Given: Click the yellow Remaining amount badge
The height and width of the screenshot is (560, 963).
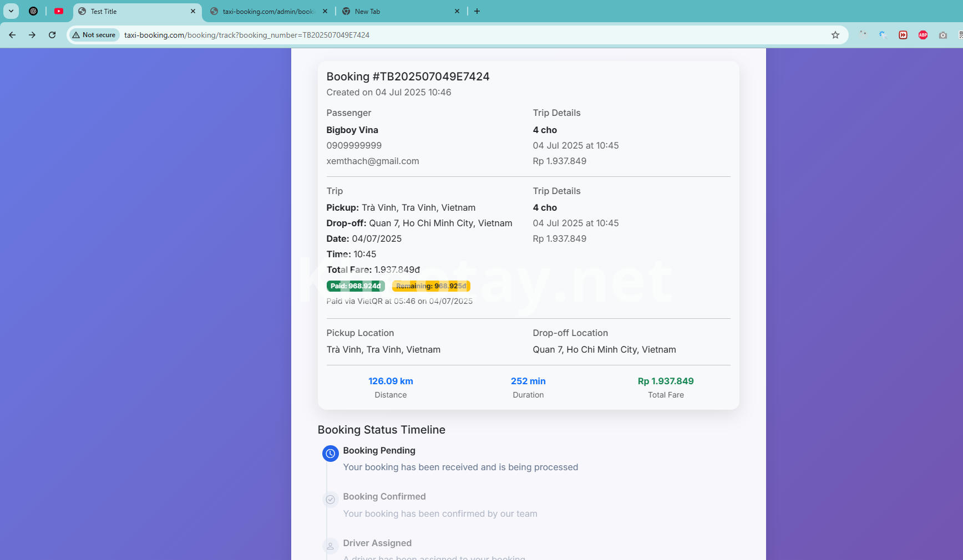Looking at the screenshot, I should (x=431, y=286).
